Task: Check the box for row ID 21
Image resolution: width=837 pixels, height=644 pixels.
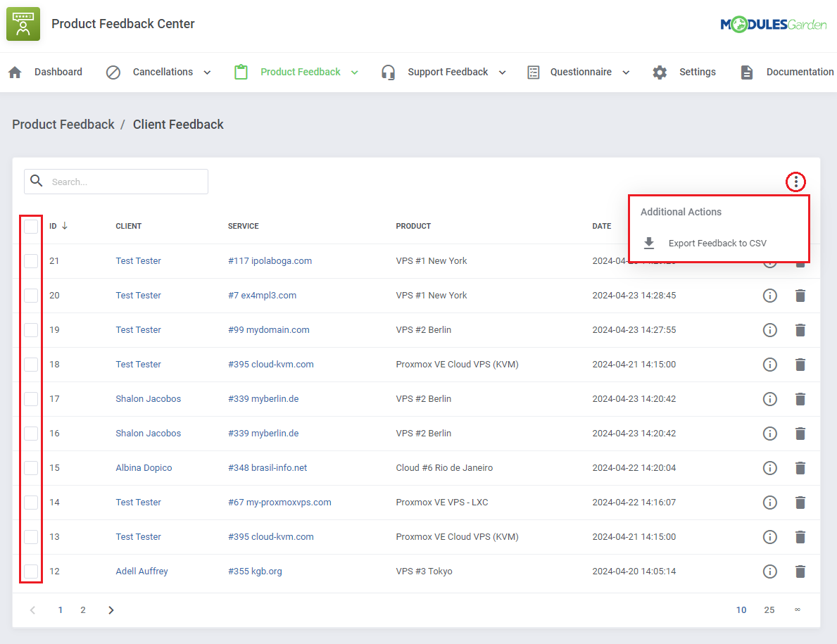Action: click(31, 261)
